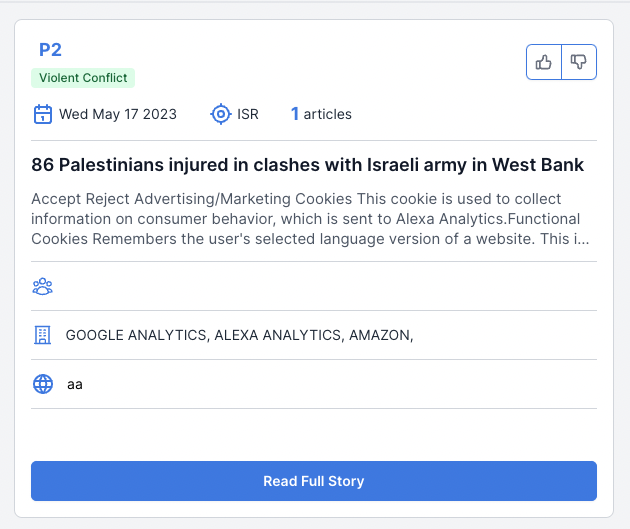Click the GOOGLE ANALYTICS organization name

pyautogui.click(x=136, y=335)
